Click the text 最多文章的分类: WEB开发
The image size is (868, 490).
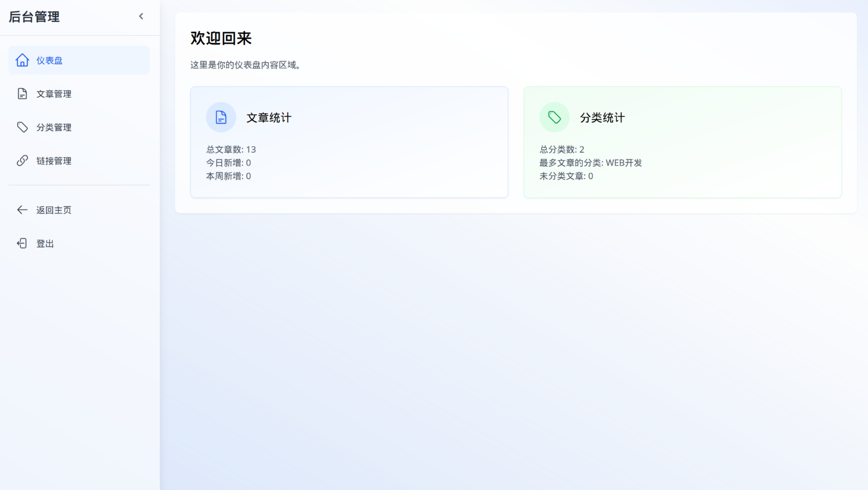coord(590,162)
